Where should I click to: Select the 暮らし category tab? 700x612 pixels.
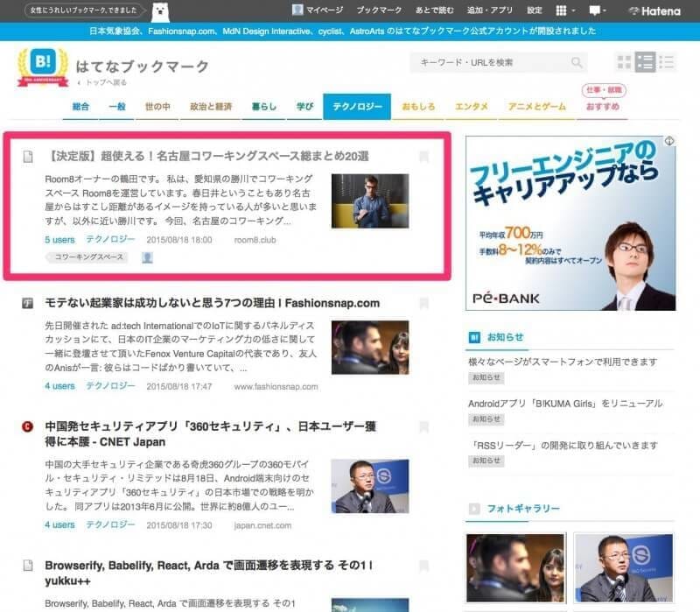click(263, 107)
